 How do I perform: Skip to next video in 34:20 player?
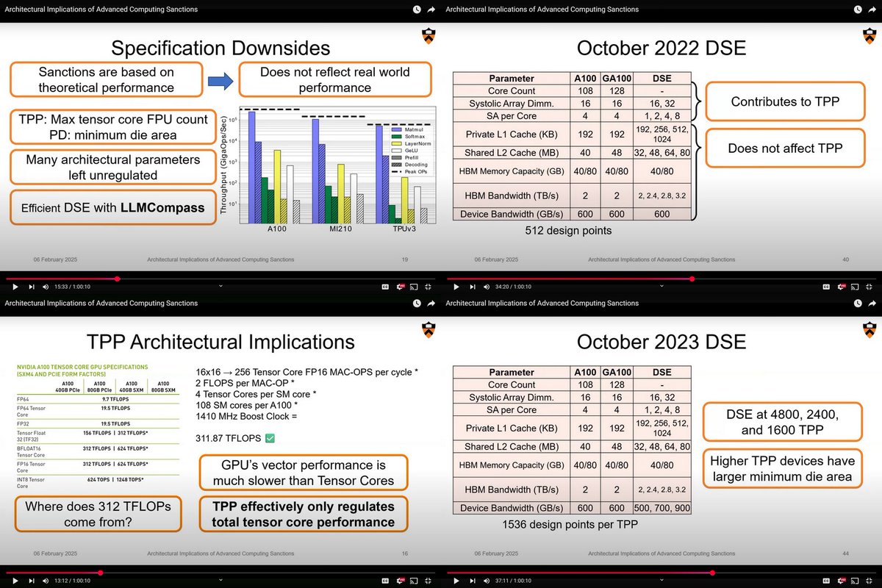(473, 287)
